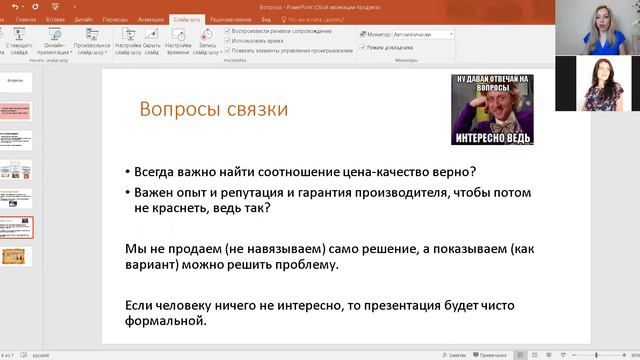Open the Главная ribbon tab
640x360 pixels.
coord(26,19)
